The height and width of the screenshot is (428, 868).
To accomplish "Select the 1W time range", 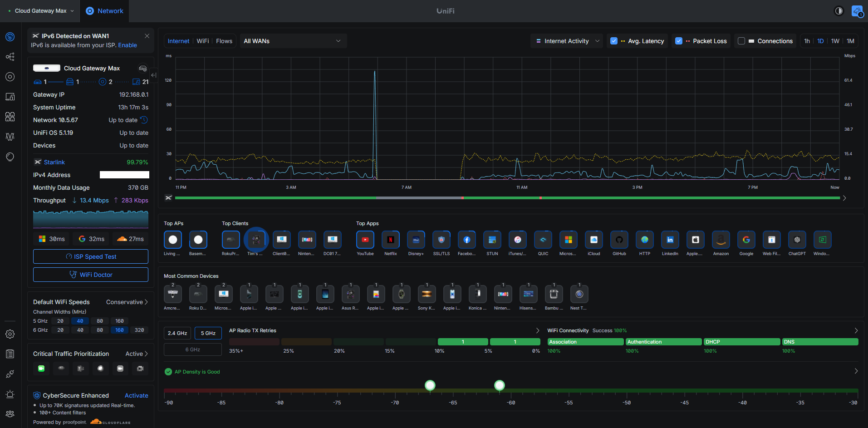I will coord(835,41).
